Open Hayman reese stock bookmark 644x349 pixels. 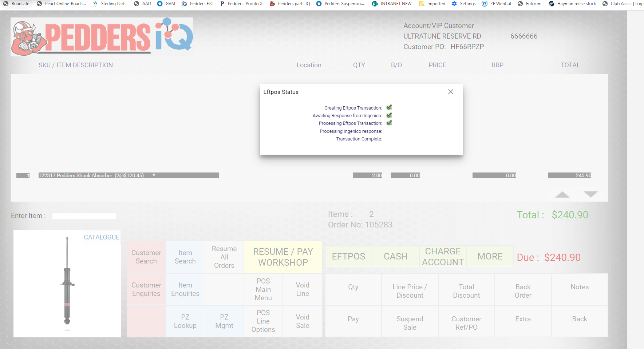572,4
